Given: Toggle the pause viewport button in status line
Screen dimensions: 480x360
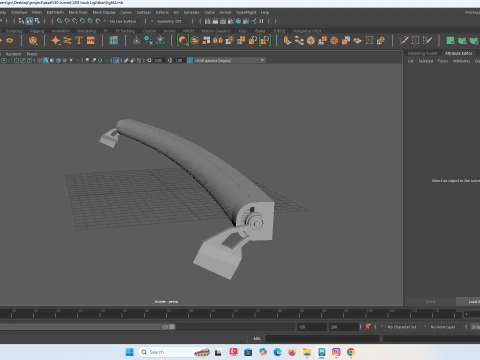Looking at the screenshot, I should (x=261, y=21).
